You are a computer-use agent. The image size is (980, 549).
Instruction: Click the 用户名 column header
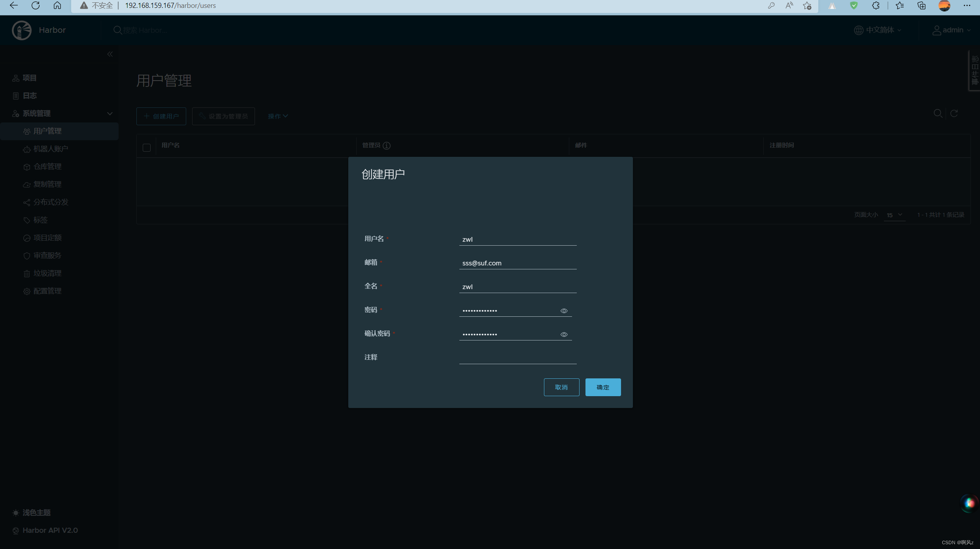coord(170,145)
